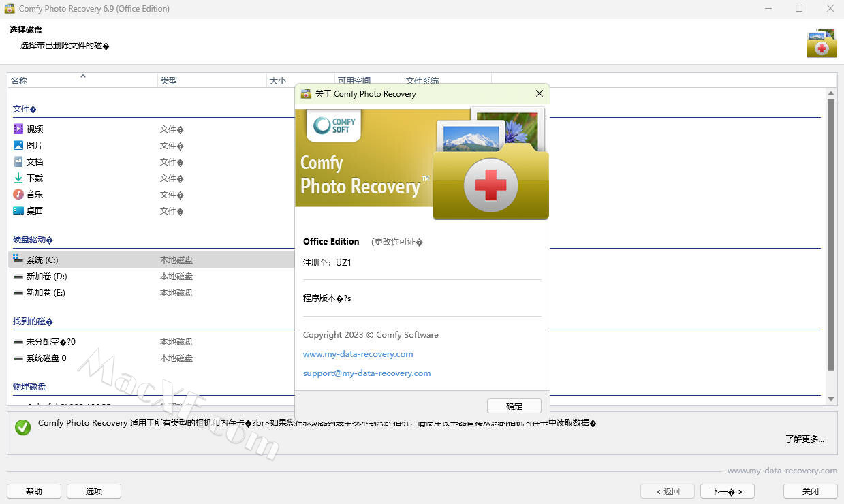Click the 硬盘驱动 group header
The width and height of the screenshot is (844, 504).
pyautogui.click(x=33, y=240)
